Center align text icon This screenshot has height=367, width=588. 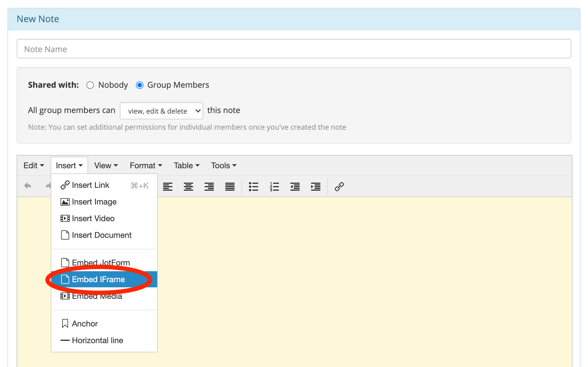(x=188, y=187)
